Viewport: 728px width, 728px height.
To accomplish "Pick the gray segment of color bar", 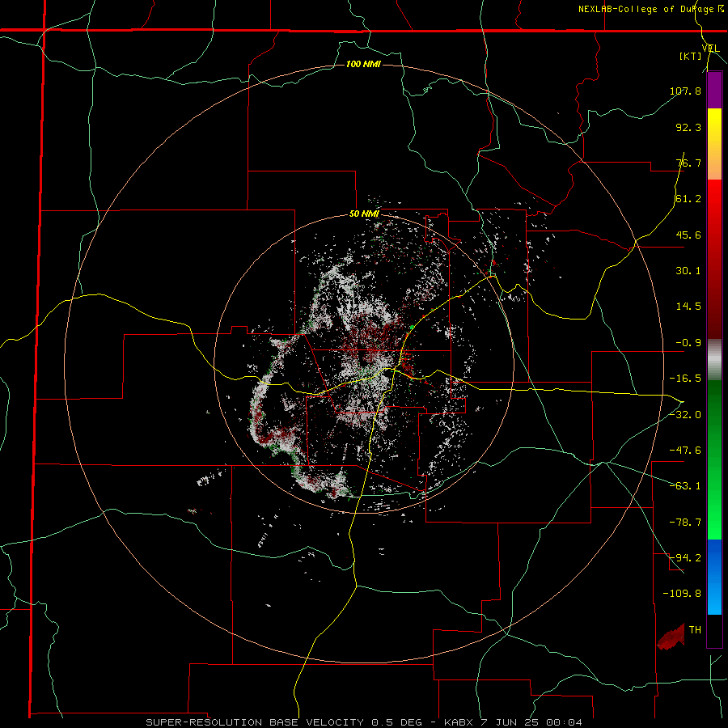I will (x=714, y=360).
